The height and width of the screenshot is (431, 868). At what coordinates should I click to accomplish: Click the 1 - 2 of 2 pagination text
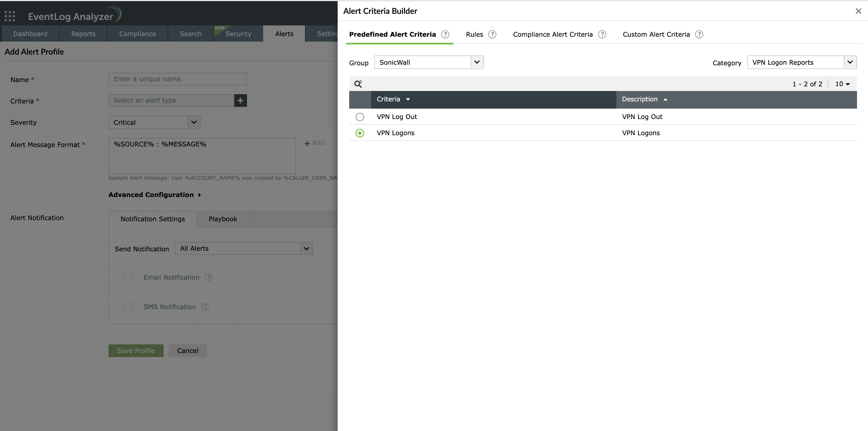[x=807, y=84]
